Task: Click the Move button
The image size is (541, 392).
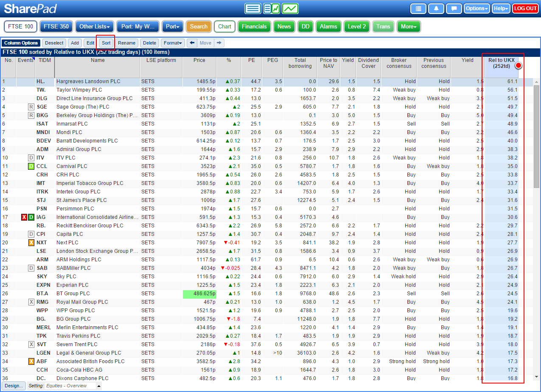Action: click(x=205, y=43)
